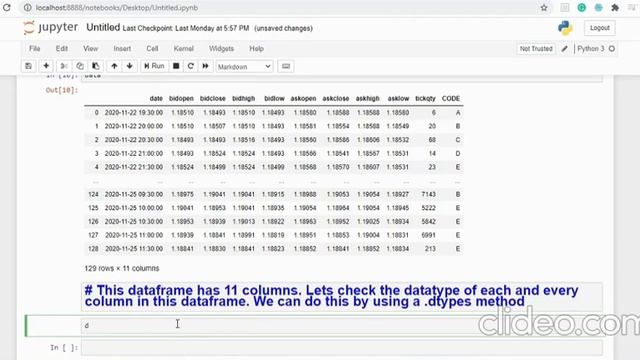Viewport: 640px width, 360px height.
Task: Open the command palette keyboard icon
Action: coord(286,66)
